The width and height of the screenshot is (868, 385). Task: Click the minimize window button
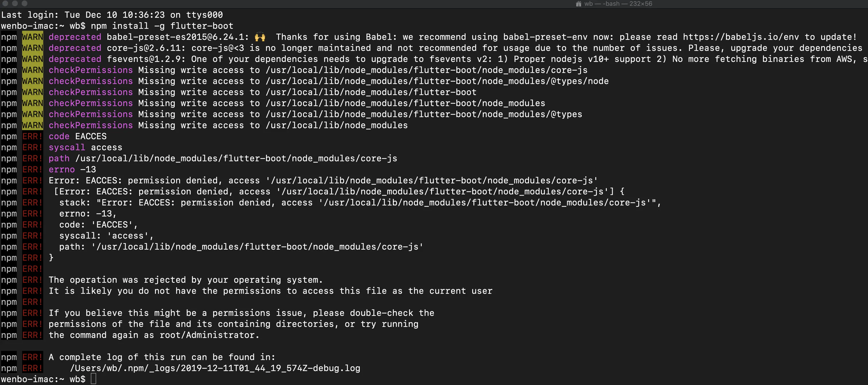[15, 3]
